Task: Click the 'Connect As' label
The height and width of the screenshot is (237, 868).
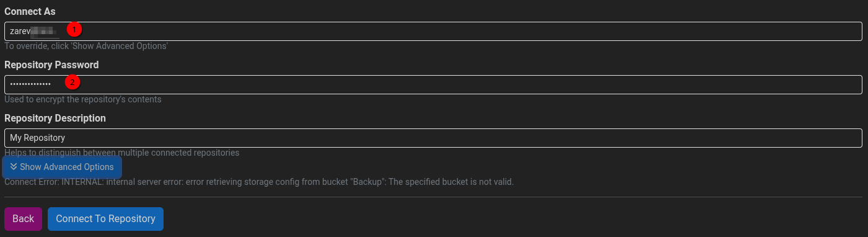Action: click(x=30, y=12)
